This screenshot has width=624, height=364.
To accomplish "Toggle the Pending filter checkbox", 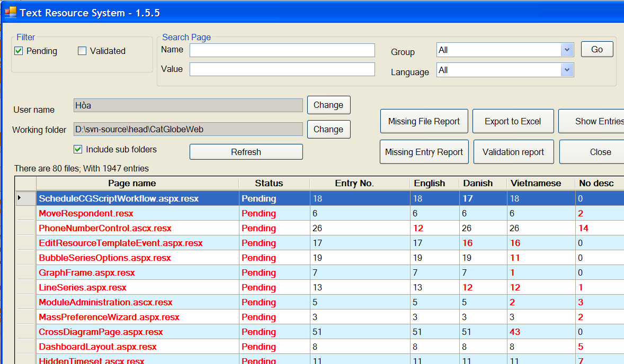I will pyautogui.click(x=19, y=51).
